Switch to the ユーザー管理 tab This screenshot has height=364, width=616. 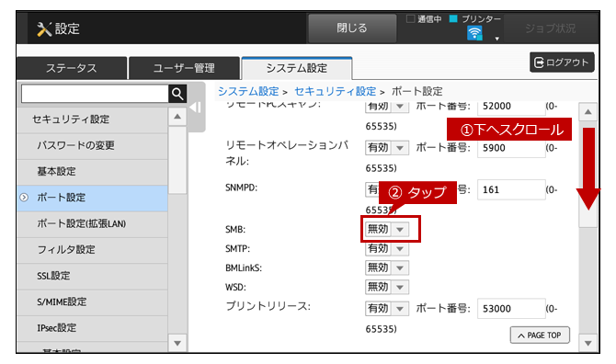click(x=184, y=68)
